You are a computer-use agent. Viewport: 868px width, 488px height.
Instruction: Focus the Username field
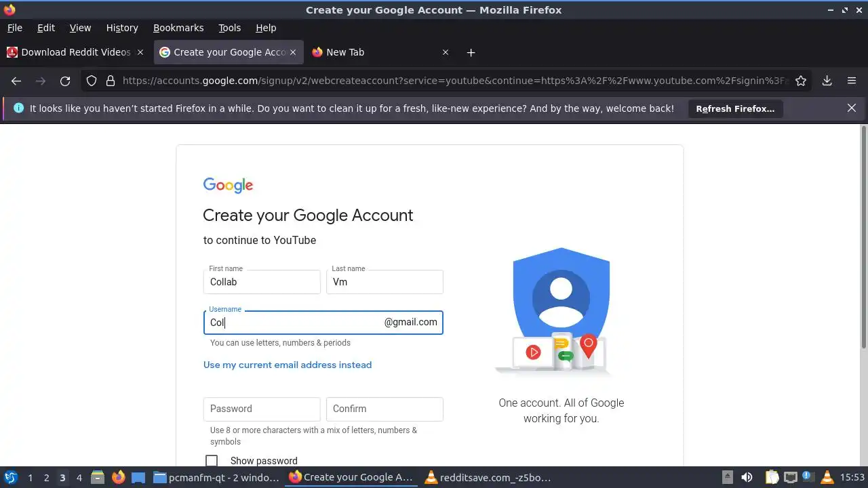point(323,323)
